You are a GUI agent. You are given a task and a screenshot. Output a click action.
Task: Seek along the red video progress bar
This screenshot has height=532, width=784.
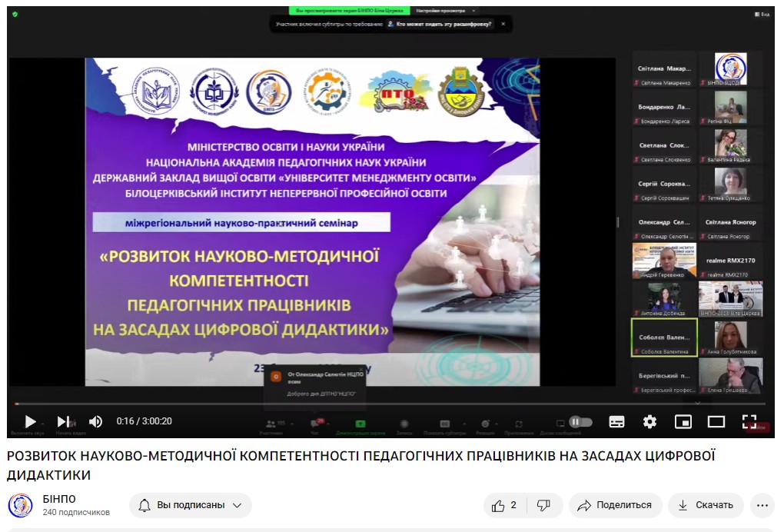click(390, 404)
